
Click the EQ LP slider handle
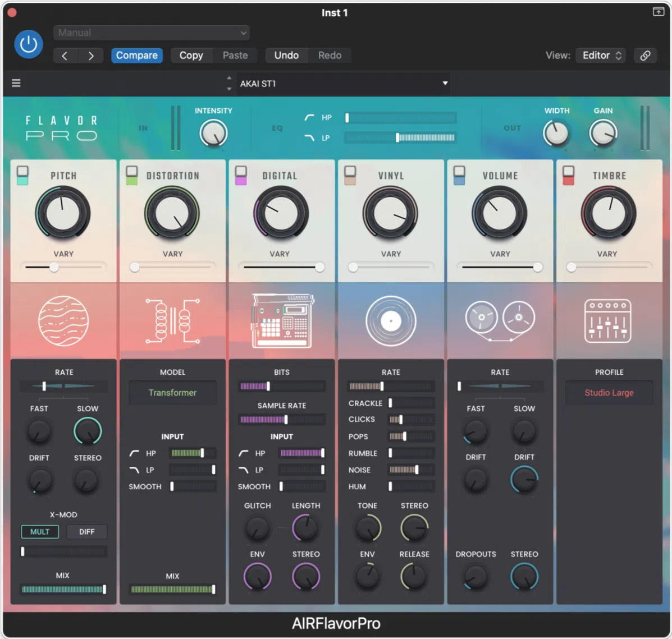pos(397,137)
